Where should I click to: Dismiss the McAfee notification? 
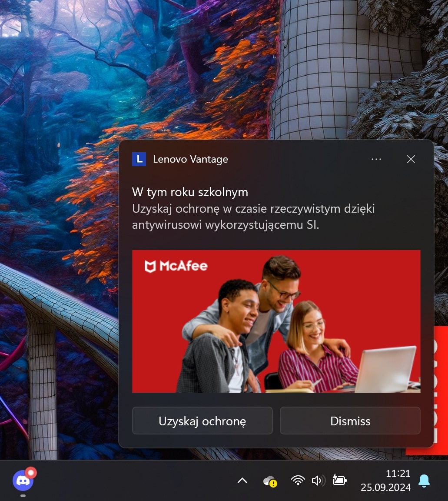(350, 421)
